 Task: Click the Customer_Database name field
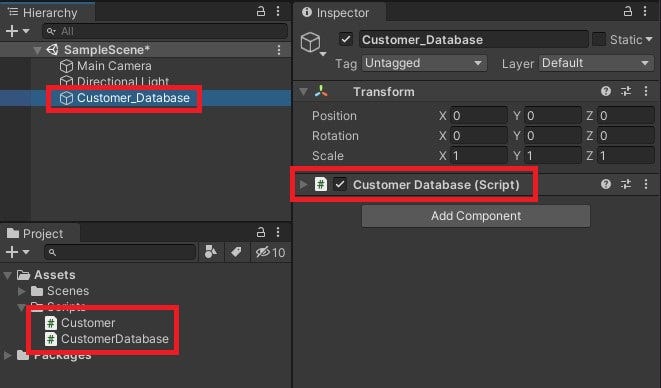tap(474, 40)
